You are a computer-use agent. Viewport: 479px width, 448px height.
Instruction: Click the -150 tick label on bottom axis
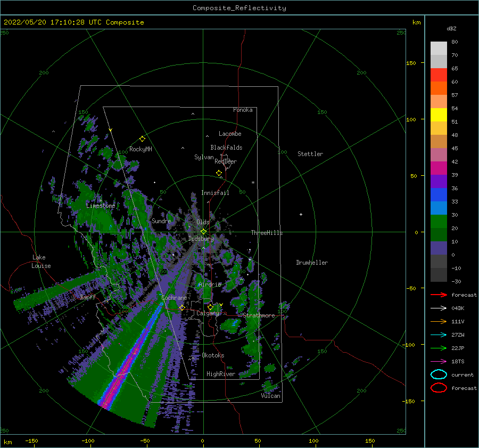point(31,441)
